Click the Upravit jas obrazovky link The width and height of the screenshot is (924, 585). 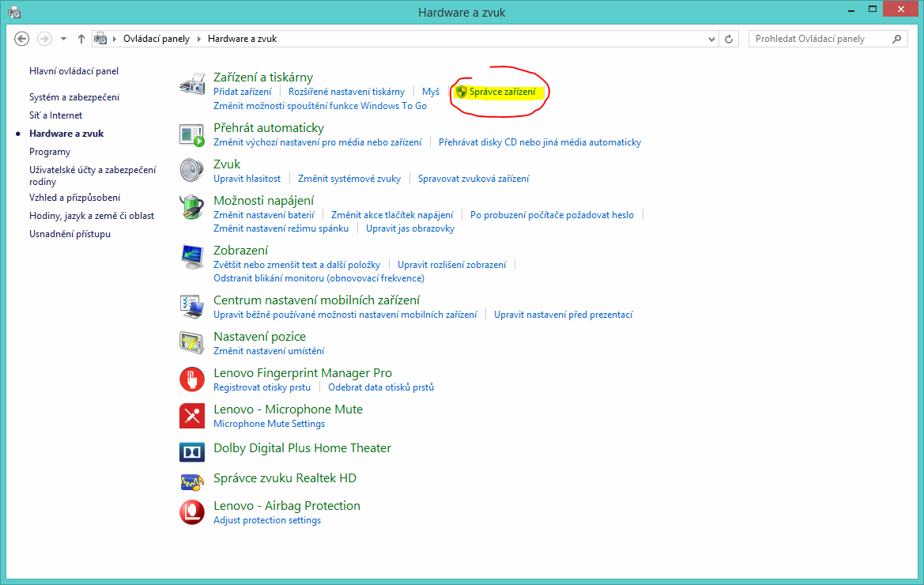pos(410,228)
